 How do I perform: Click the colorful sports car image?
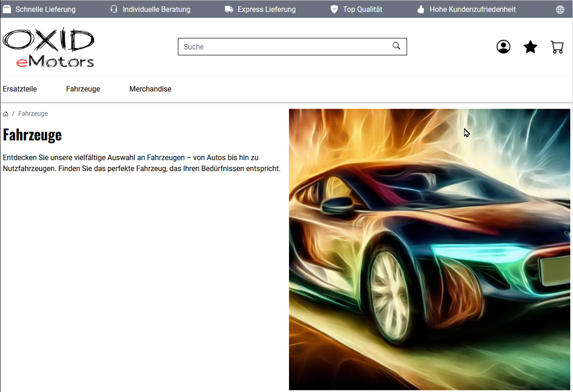point(429,249)
